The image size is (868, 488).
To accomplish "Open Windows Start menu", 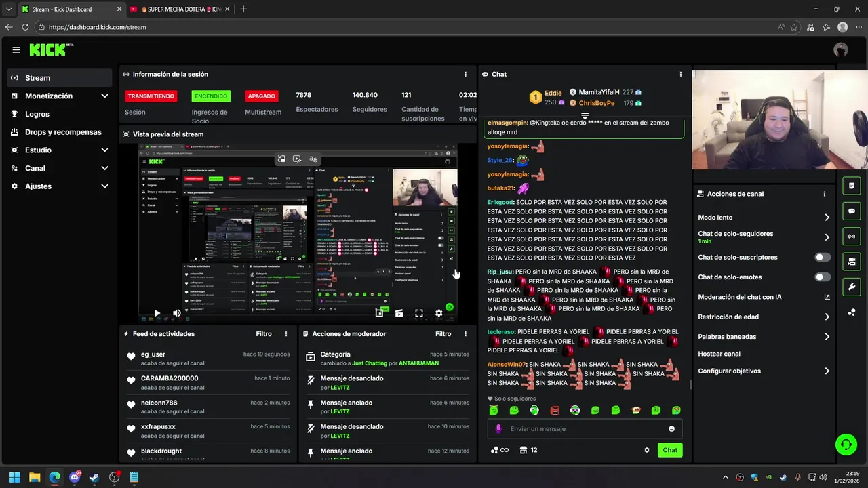I will click(14, 477).
